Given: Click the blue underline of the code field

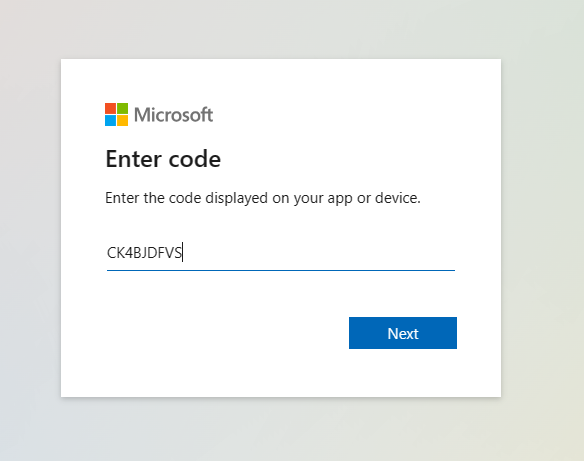Looking at the screenshot, I should (281, 270).
